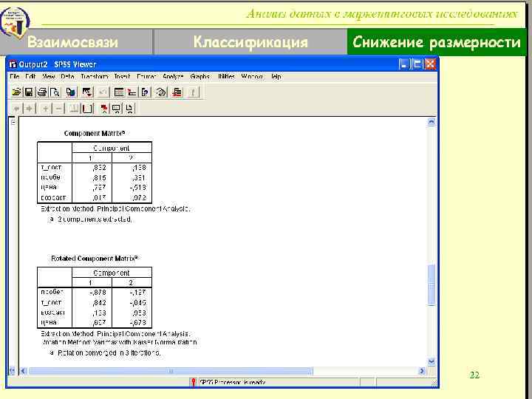Open the Format menu
The width and height of the screenshot is (532, 399).
coord(146,77)
